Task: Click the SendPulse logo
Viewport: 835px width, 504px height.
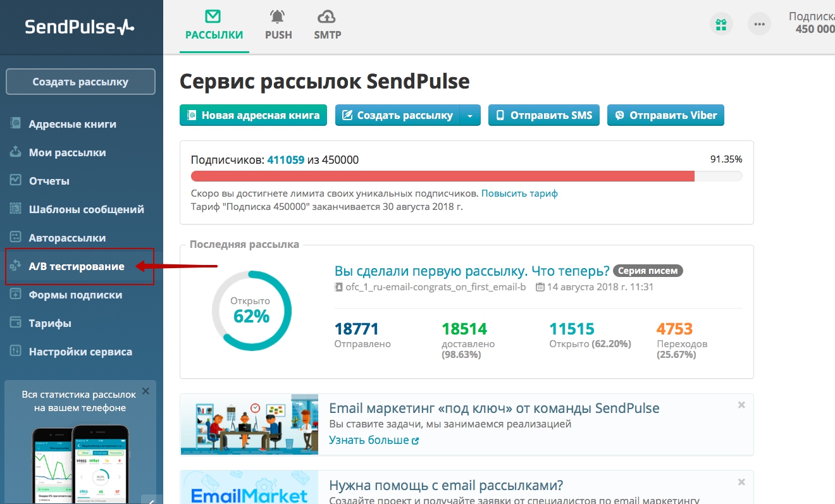Action: point(80,27)
